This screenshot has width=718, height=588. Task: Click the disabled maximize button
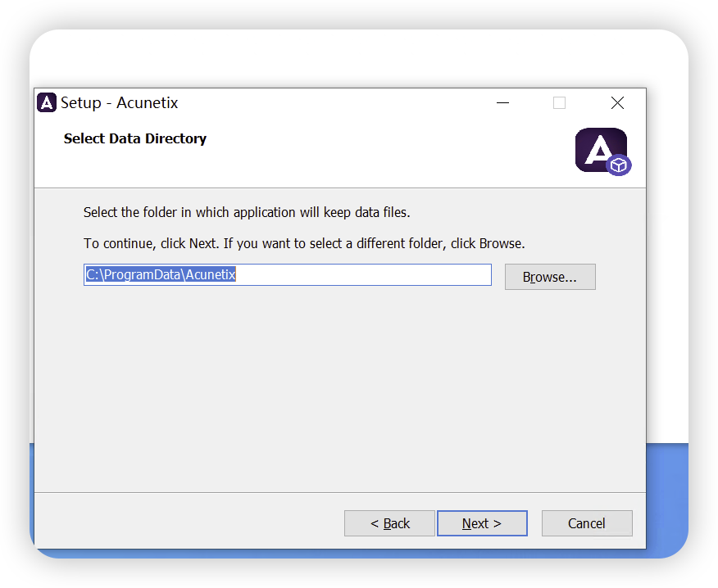click(559, 102)
